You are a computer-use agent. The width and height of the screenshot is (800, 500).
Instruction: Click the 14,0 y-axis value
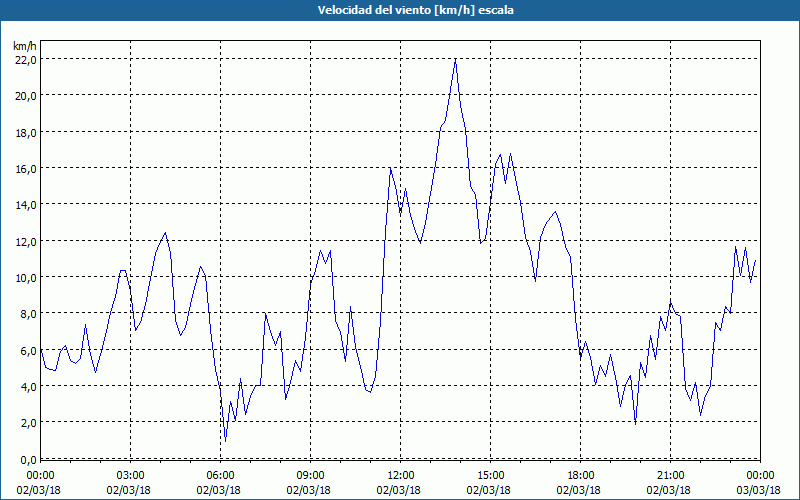(25, 205)
